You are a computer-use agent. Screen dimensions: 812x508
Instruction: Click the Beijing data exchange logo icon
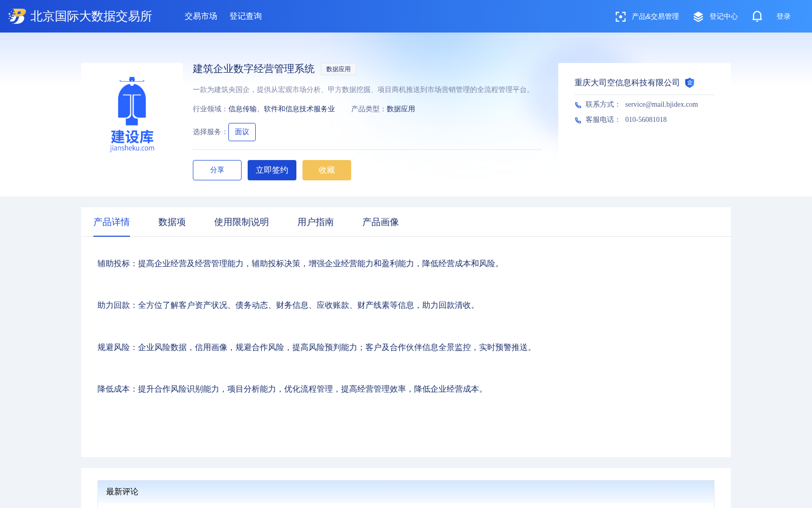point(17,16)
